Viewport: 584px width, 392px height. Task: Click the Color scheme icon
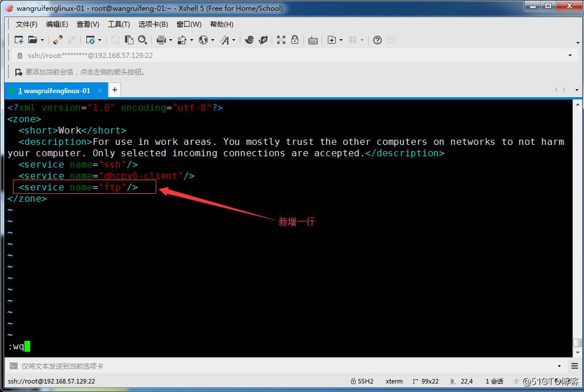[182, 40]
